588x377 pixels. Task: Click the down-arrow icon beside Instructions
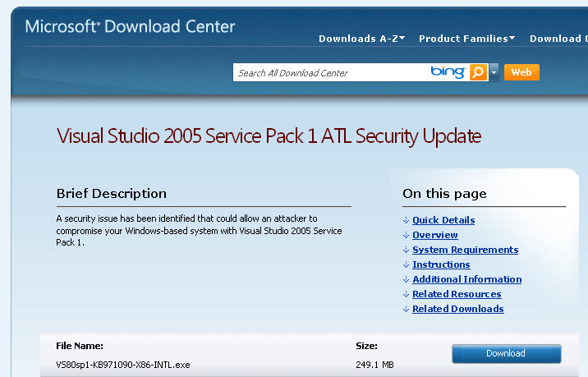[x=406, y=264]
